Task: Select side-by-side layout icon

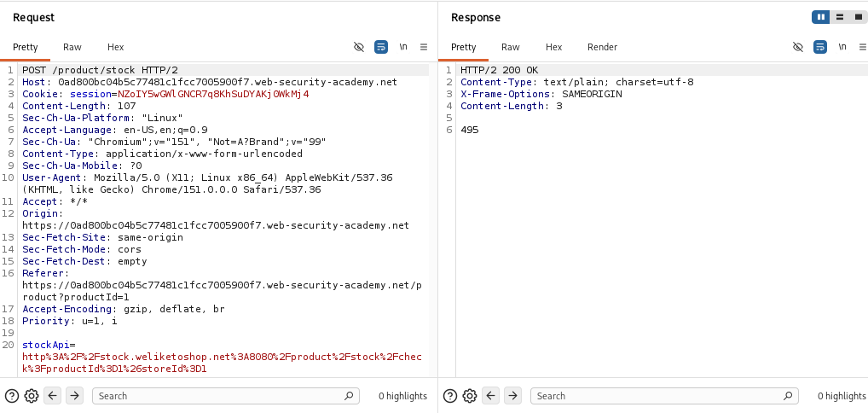Action: [821, 17]
